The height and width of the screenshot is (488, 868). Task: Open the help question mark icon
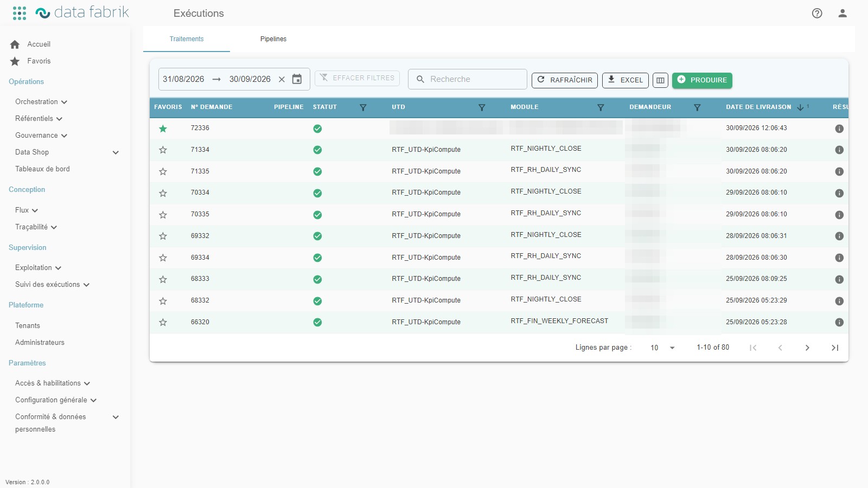point(817,13)
